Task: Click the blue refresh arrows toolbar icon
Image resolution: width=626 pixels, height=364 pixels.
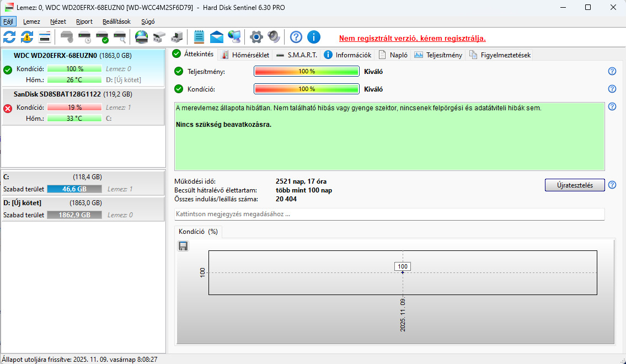Action: click(9, 37)
